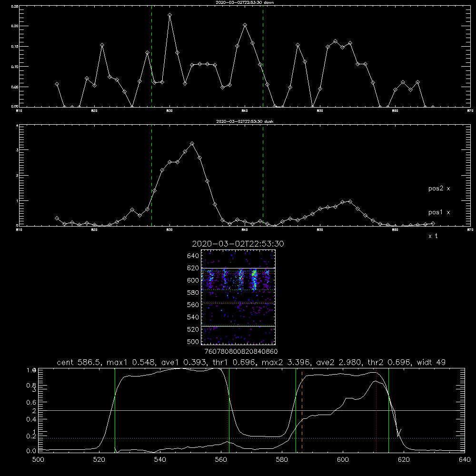Click the '540' y-axis label beside the spectrogram
Image resolution: width=476 pixels, height=476 pixels.
tap(193, 317)
